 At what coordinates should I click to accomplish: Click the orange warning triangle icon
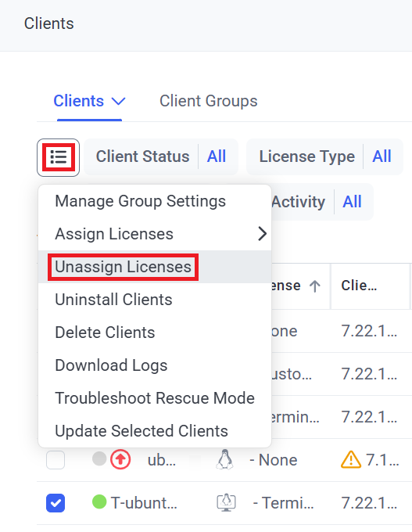[351, 459]
